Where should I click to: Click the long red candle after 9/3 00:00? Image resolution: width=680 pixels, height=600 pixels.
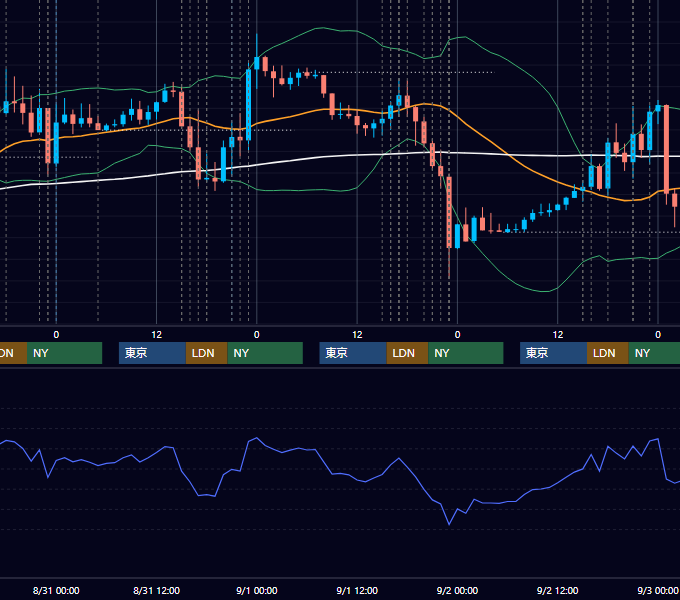(x=667, y=149)
